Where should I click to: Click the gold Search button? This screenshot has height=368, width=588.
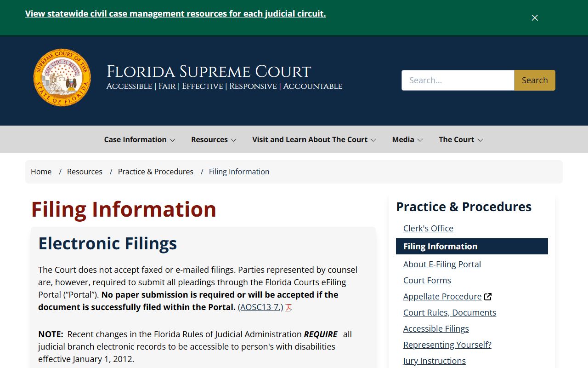tap(535, 80)
